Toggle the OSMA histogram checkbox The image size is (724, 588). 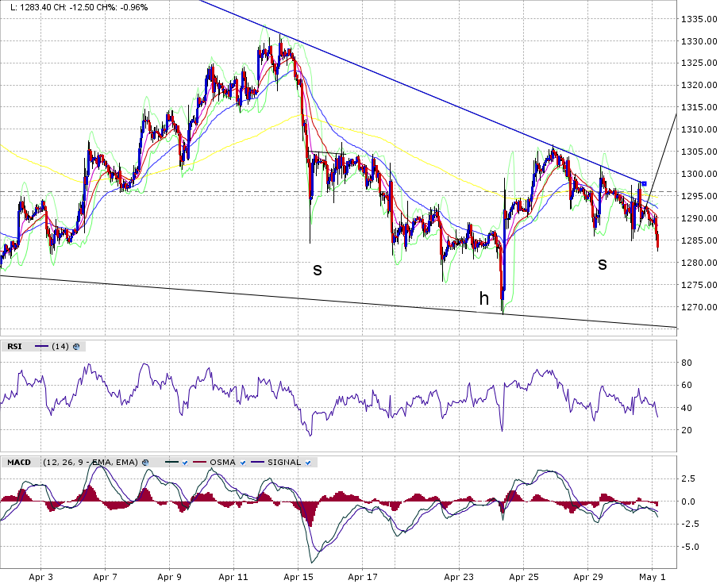tap(243, 463)
